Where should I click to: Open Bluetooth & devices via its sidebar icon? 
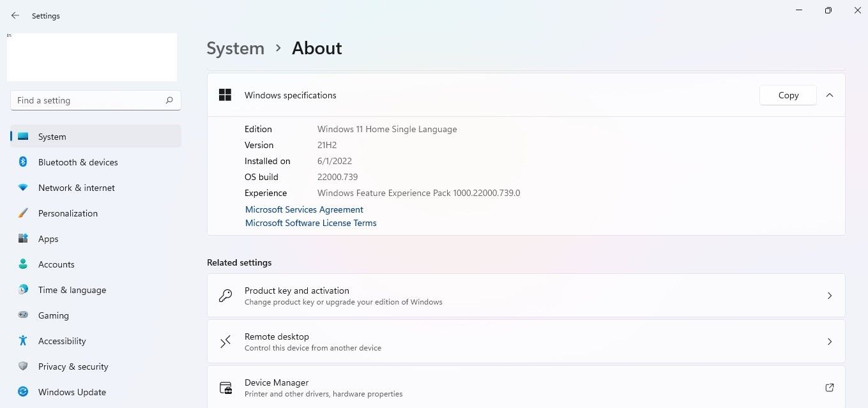tap(23, 162)
